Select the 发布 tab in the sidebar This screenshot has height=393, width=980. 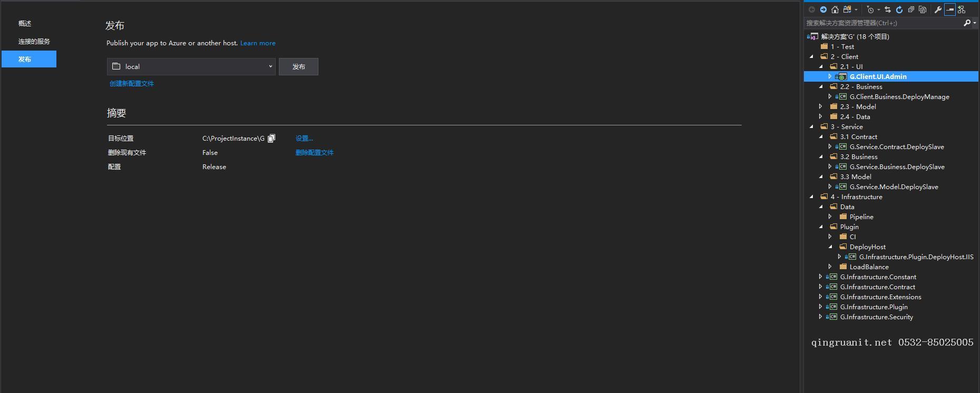29,59
